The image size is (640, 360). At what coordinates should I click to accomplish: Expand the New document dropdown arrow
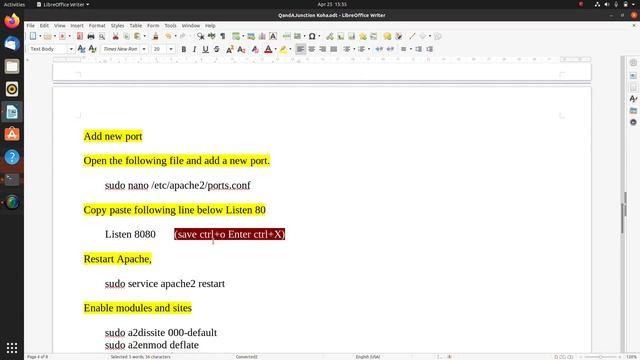tap(40, 36)
